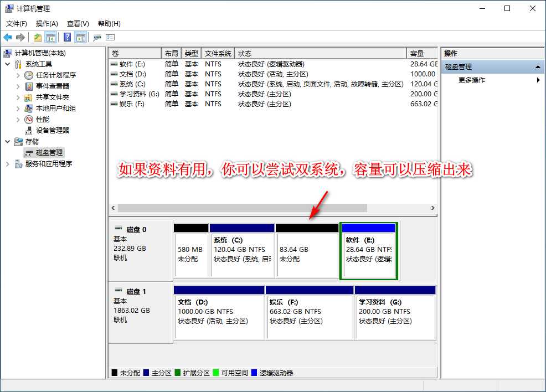Click the Back arrow toolbar icon

[8, 37]
